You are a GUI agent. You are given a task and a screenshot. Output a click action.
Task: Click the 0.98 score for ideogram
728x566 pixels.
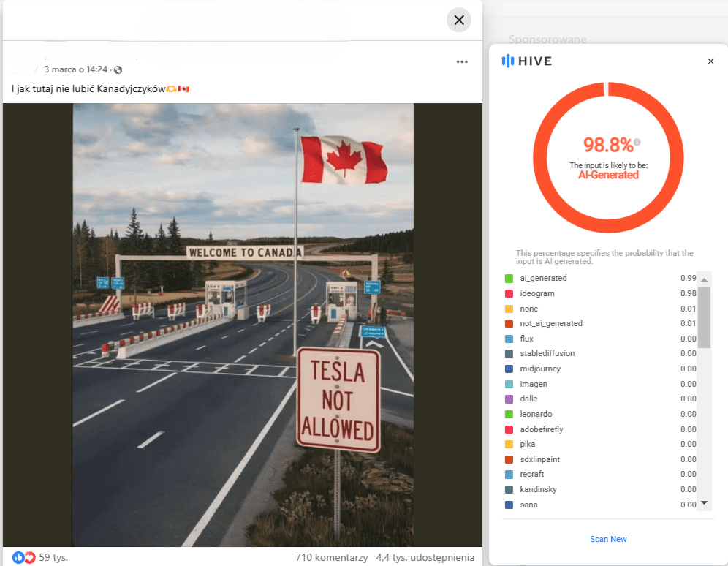click(688, 293)
